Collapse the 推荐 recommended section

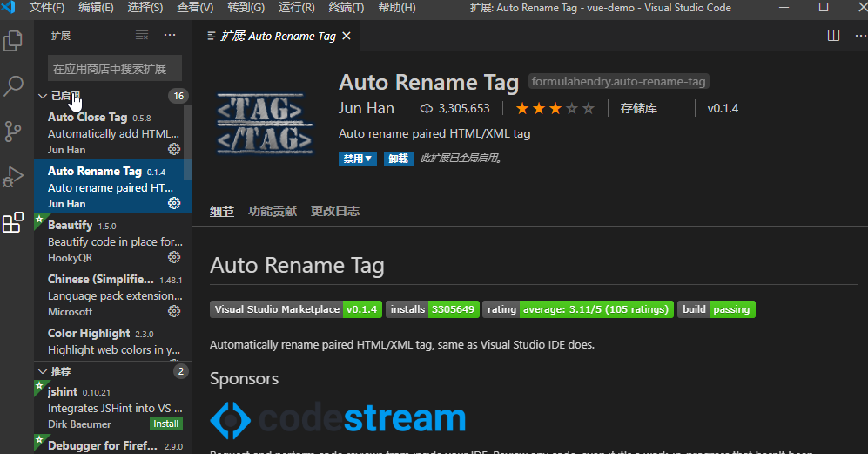pyautogui.click(x=43, y=371)
